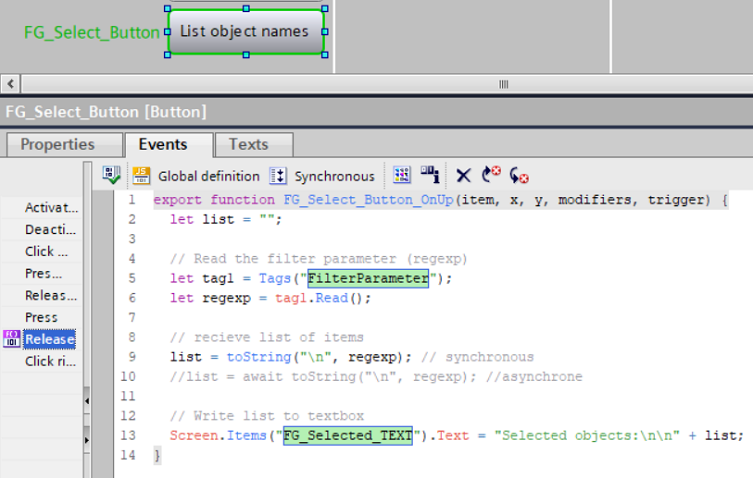Select the full Press event entry
Image resolution: width=753 pixels, height=478 pixels.
(41, 317)
